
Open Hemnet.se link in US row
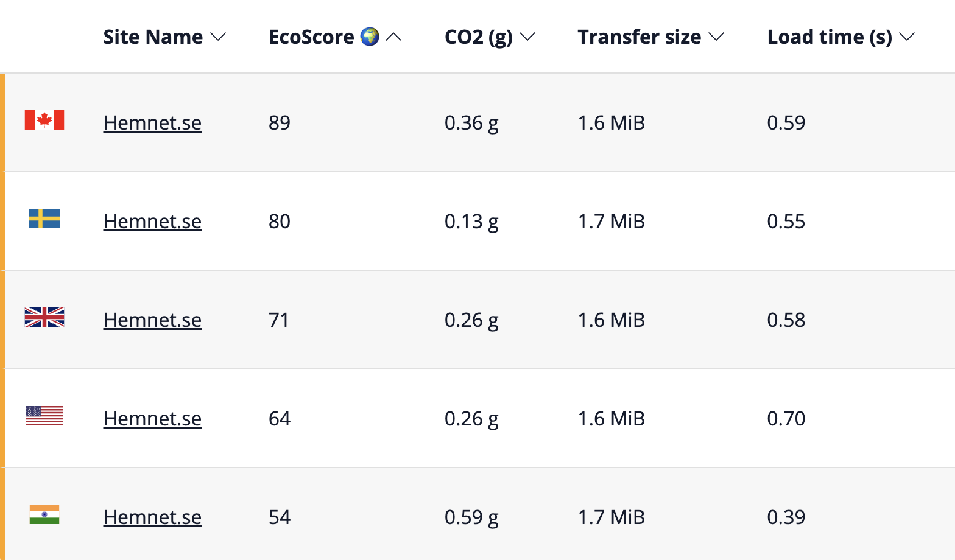click(x=152, y=419)
